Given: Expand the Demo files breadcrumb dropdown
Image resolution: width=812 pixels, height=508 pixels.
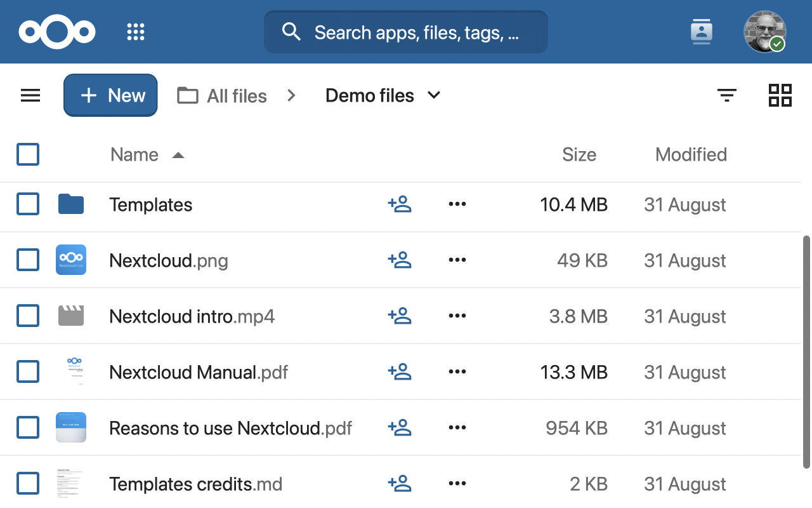Looking at the screenshot, I should coord(434,95).
